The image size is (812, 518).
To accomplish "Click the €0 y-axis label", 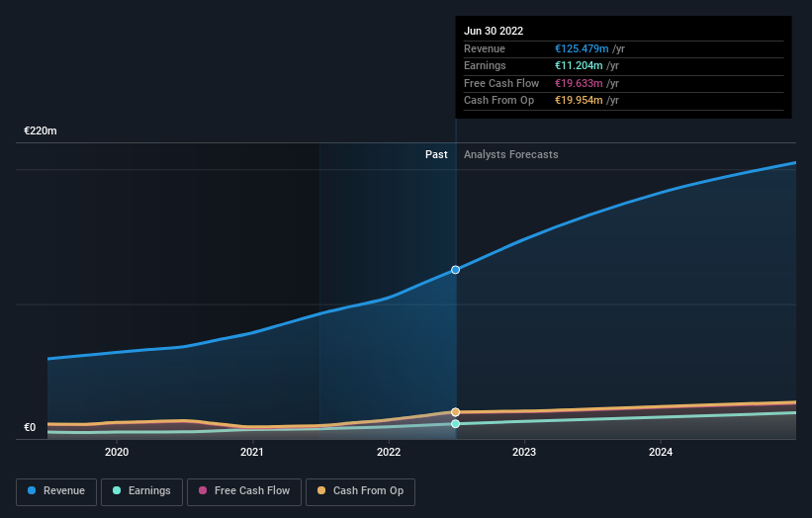I will (x=30, y=427).
